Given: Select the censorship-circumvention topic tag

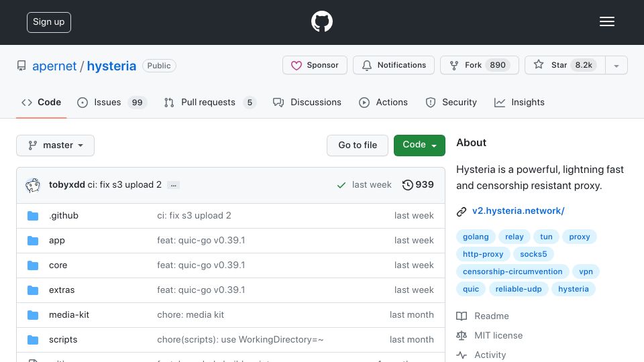Looking at the screenshot, I should tap(513, 271).
